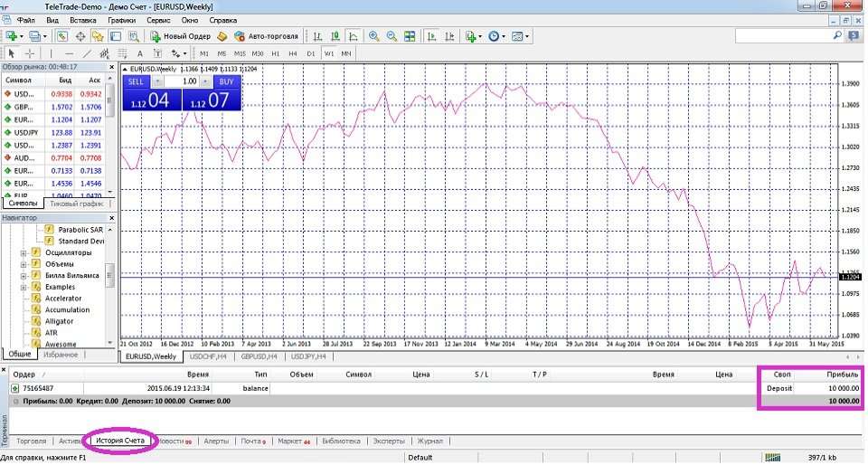868x465 pixels.
Task: Switch to the Торговля terminal tab
Action: [31, 441]
